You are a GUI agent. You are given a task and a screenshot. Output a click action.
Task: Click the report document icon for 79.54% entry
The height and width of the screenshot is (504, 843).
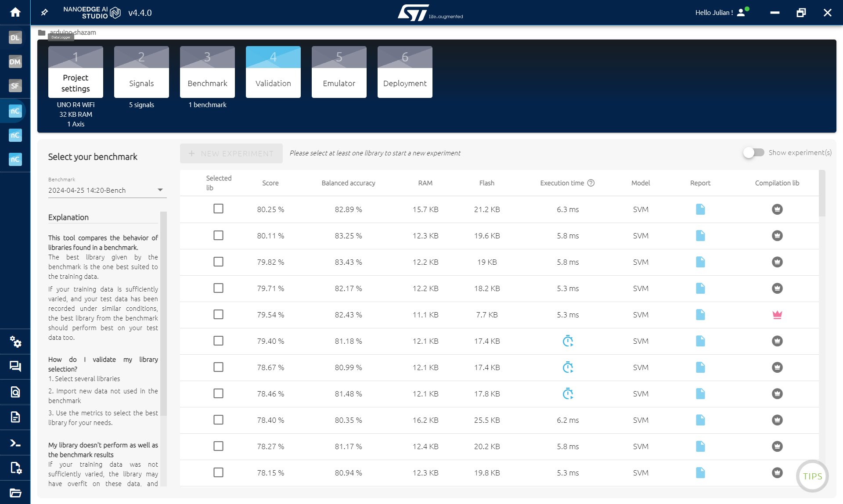[x=700, y=314]
